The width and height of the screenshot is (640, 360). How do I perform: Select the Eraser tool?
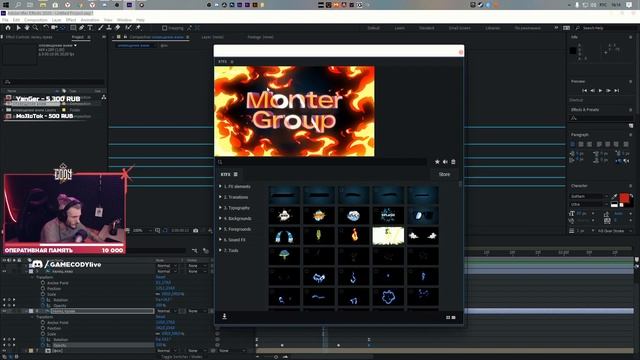(118, 28)
